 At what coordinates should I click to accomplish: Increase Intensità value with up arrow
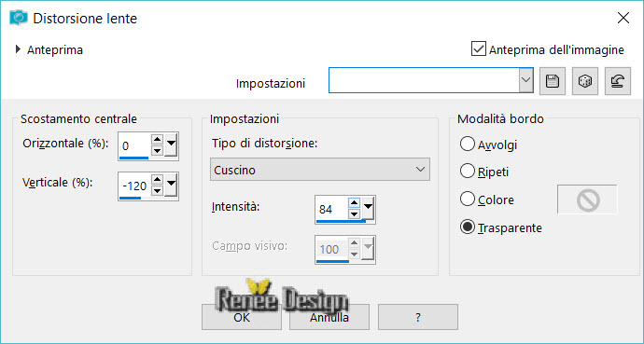354,202
